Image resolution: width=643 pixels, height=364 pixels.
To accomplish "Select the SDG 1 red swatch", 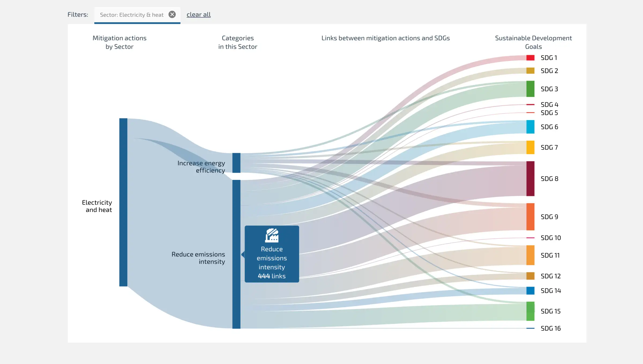I will pos(530,58).
